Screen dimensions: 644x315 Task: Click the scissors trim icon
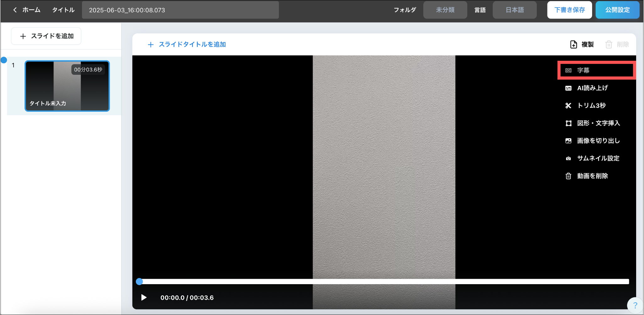click(x=569, y=106)
